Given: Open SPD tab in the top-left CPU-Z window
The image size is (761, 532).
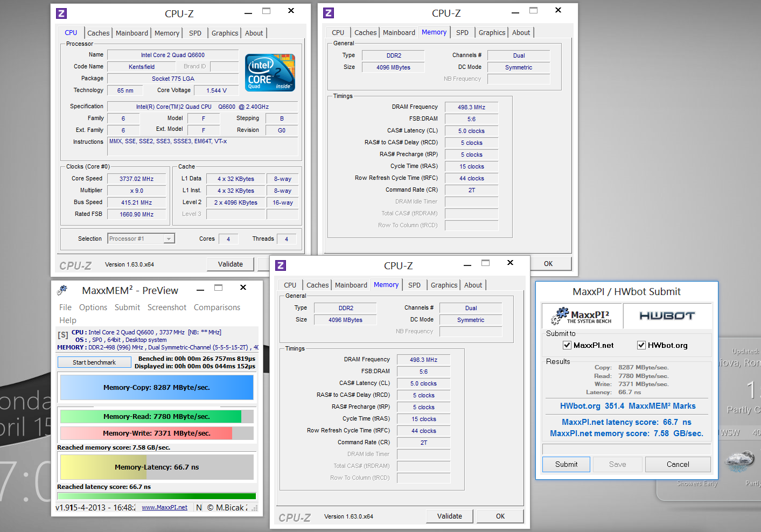Looking at the screenshot, I should click(x=196, y=33).
